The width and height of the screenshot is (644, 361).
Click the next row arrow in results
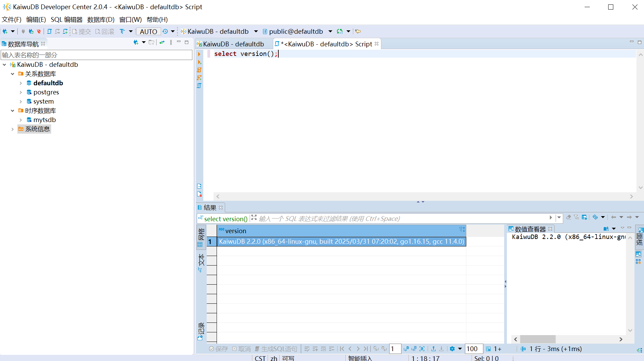pyautogui.click(x=358, y=349)
